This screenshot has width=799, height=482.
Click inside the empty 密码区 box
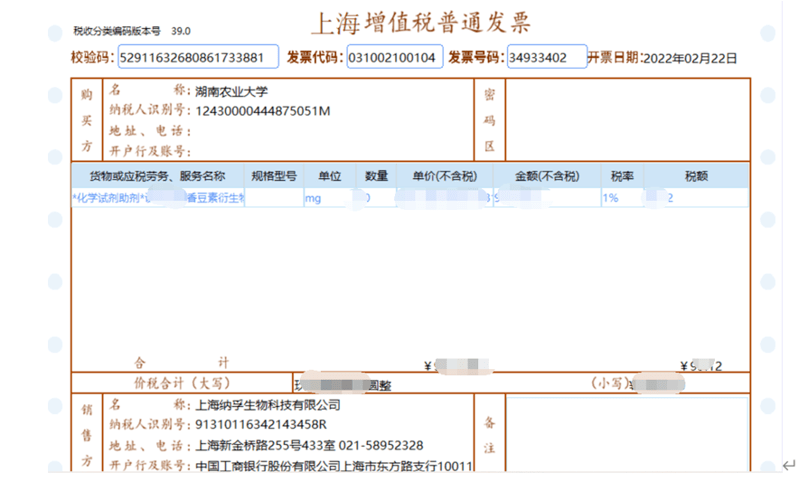625,118
